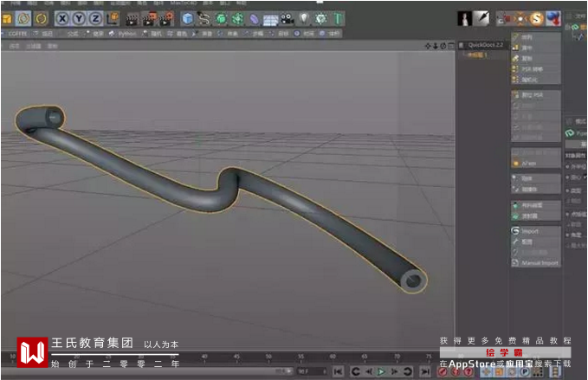The width and height of the screenshot is (588, 380).
Task: Render the active view clapperboard icon
Action: tap(132, 19)
